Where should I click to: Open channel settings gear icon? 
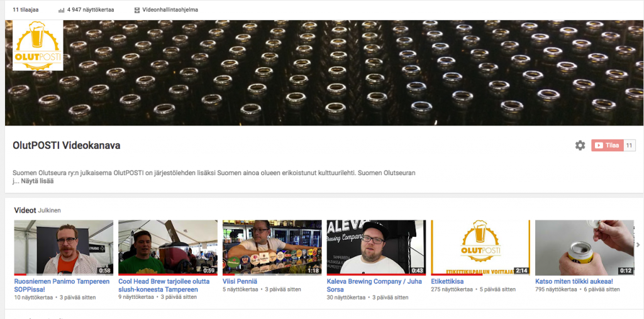pos(580,145)
